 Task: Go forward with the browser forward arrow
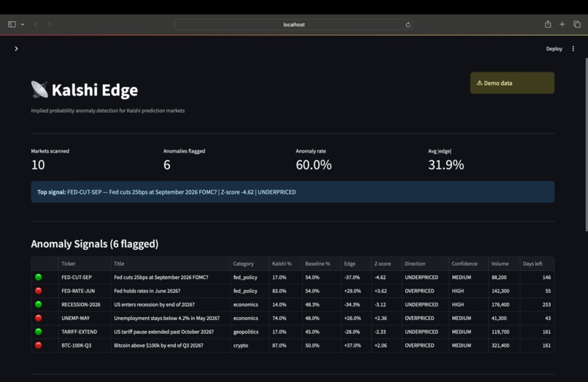tap(50, 24)
